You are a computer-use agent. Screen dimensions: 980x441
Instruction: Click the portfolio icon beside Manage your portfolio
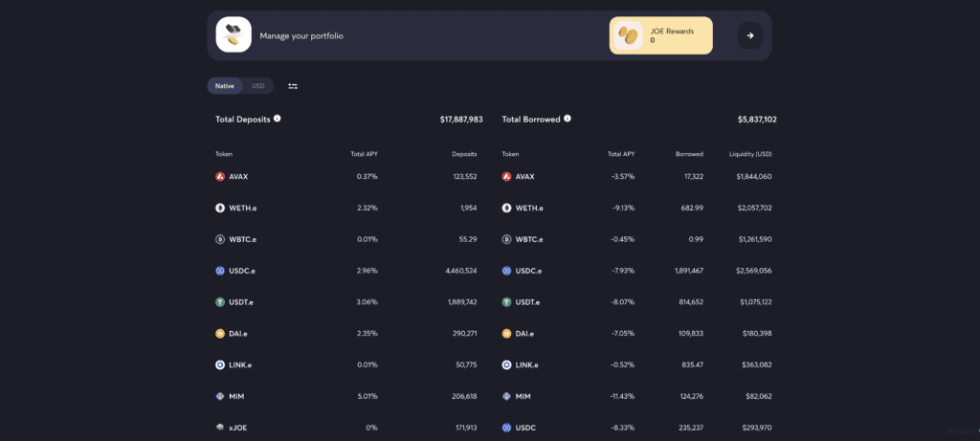tap(234, 34)
